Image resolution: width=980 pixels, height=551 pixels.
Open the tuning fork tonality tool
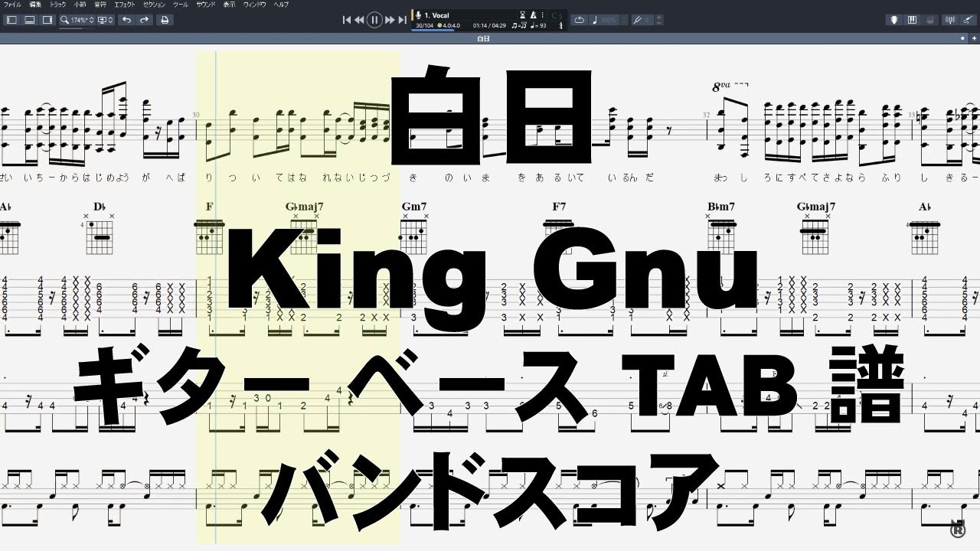636,20
